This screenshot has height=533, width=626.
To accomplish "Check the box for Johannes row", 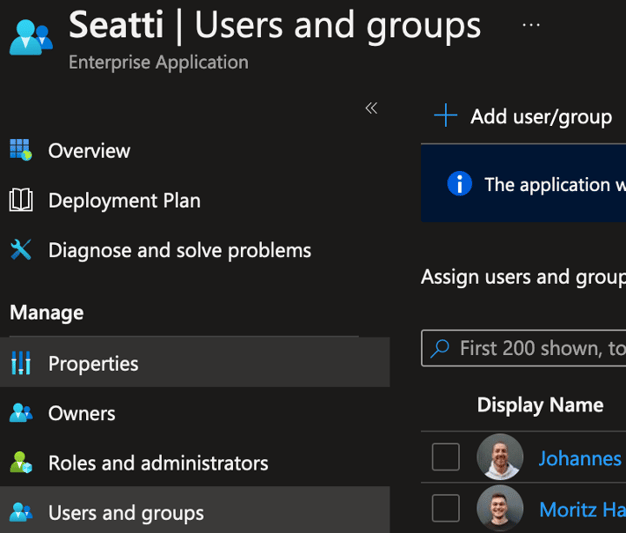I will pos(446,456).
